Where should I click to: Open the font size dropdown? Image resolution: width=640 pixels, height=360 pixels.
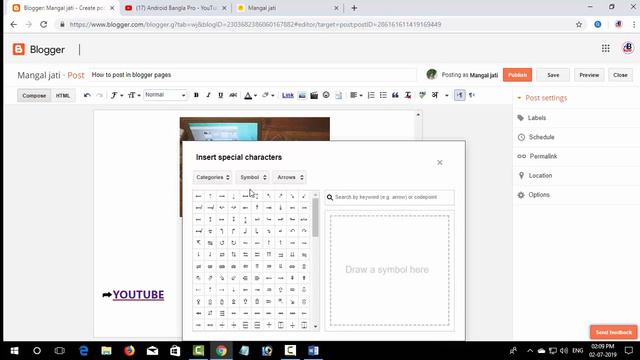pyautogui.click(x=134, y=95)
